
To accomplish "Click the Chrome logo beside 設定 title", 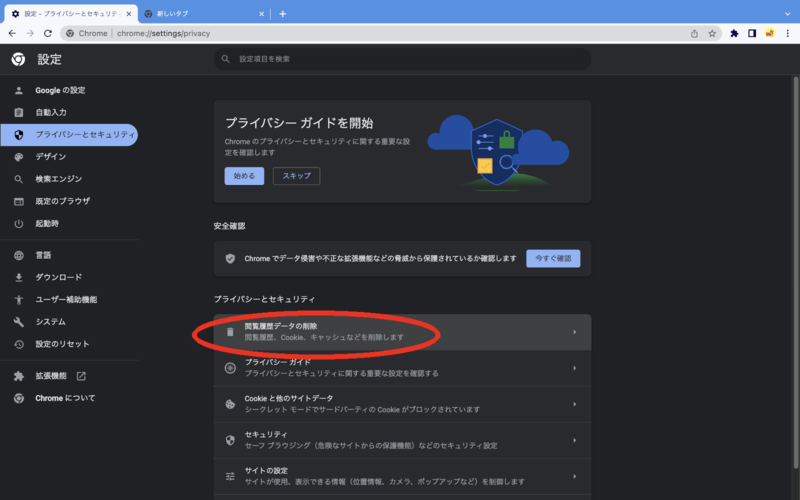I will click(18, 59).
